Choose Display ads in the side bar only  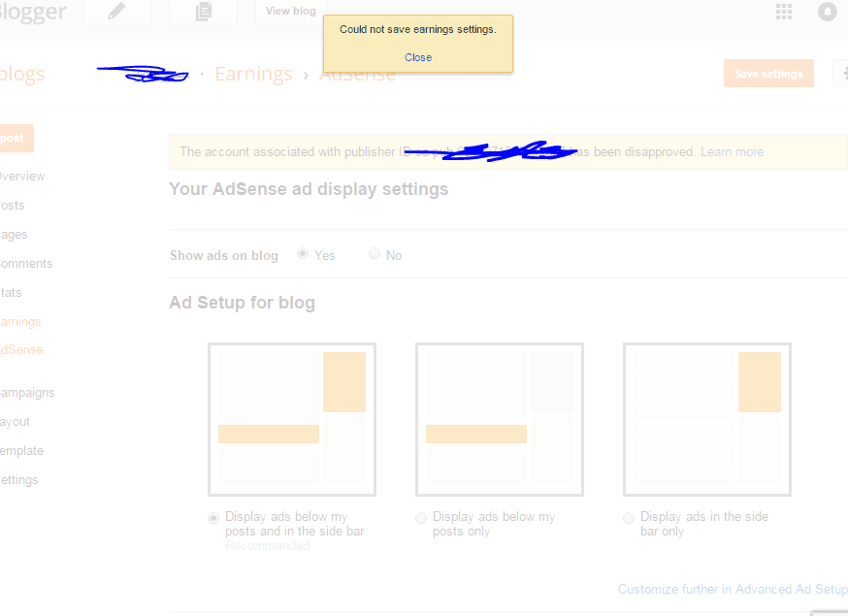pos(629,518)
